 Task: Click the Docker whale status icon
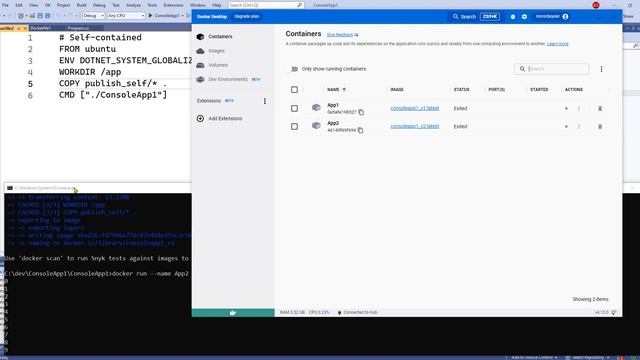(x=233, y=313)
